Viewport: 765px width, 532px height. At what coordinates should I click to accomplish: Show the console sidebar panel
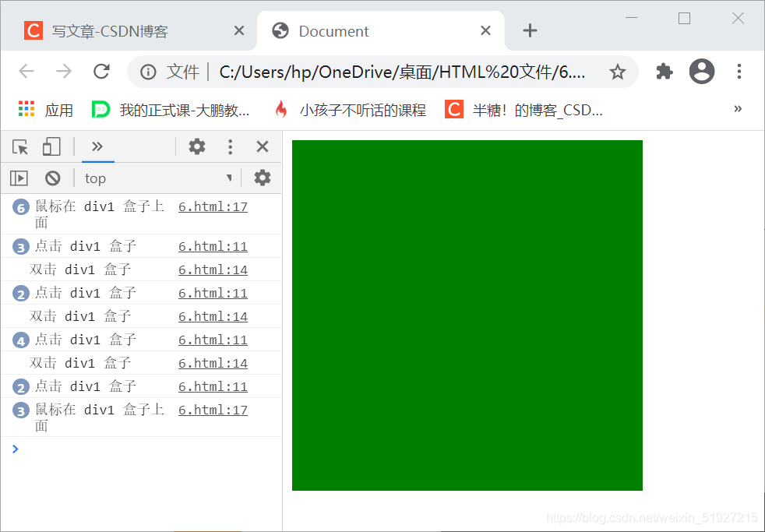tap(18, 178)
